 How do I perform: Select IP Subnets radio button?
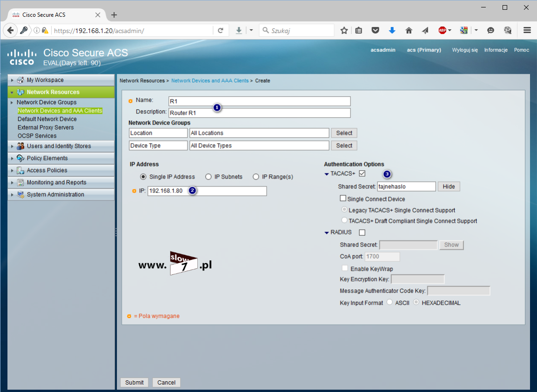click(x=208, y=177)
